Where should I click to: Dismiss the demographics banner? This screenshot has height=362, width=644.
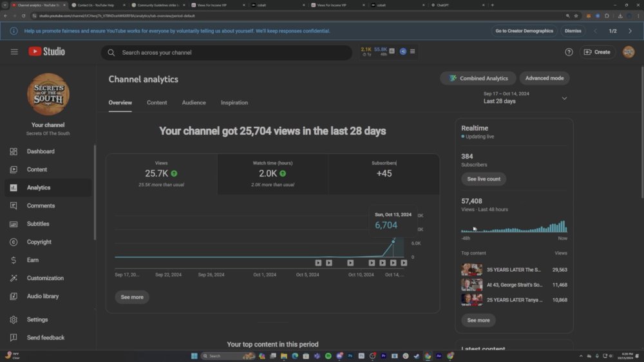tap(573, 31)
